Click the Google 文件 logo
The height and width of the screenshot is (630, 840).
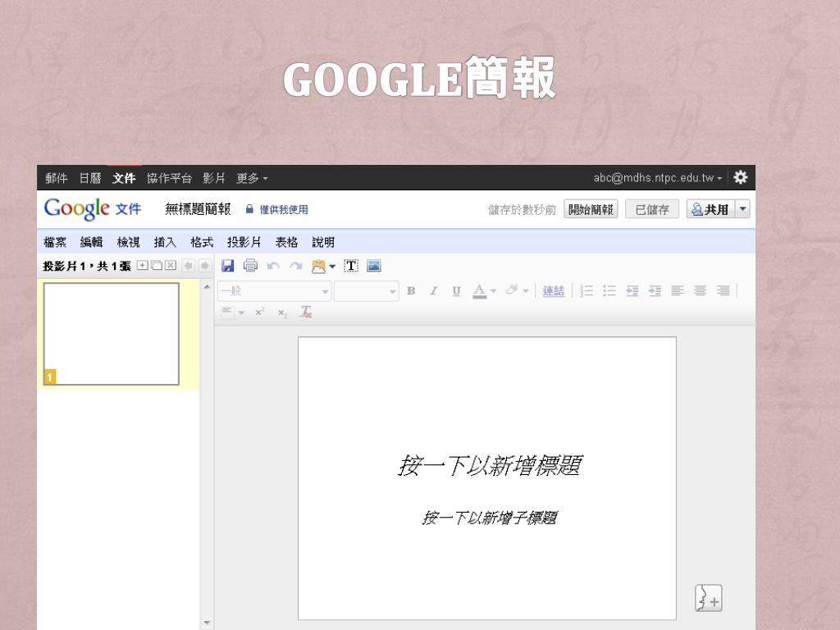coord(93,208)
